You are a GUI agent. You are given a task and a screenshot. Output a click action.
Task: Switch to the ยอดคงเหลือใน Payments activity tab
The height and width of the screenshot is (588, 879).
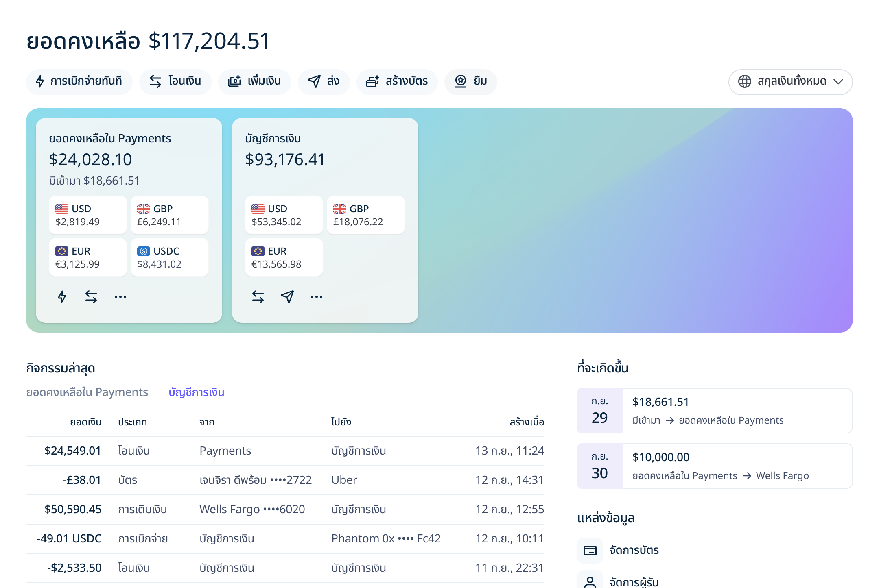88,392
